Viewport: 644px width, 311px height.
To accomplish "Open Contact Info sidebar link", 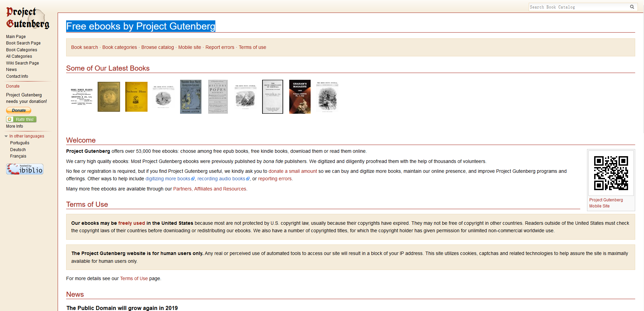I will (x=17, y=76).
